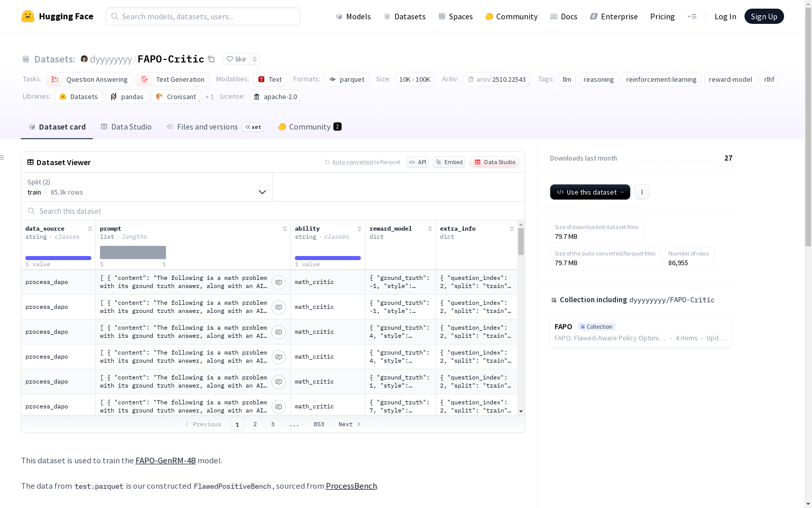Screen dimensions: 812x508
Task: Click the 10K - 100K size tag
Action: coord(415,79)
